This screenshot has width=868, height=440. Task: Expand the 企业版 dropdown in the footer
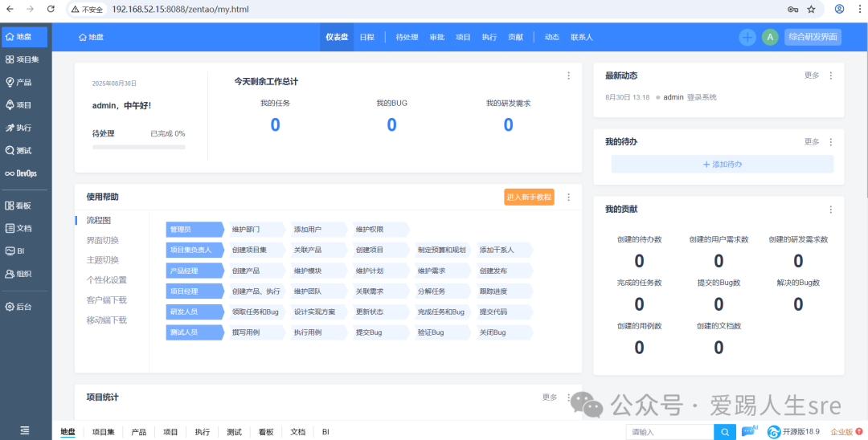(x=845, y=432)
